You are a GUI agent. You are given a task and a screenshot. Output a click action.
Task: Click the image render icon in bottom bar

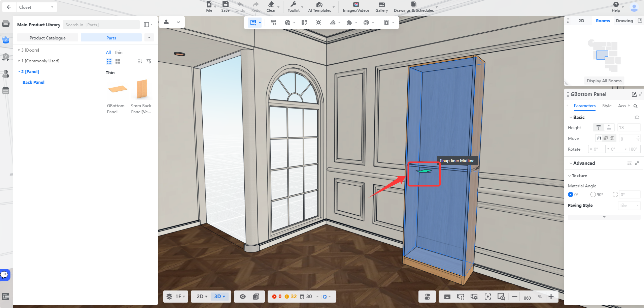point(447,297)
